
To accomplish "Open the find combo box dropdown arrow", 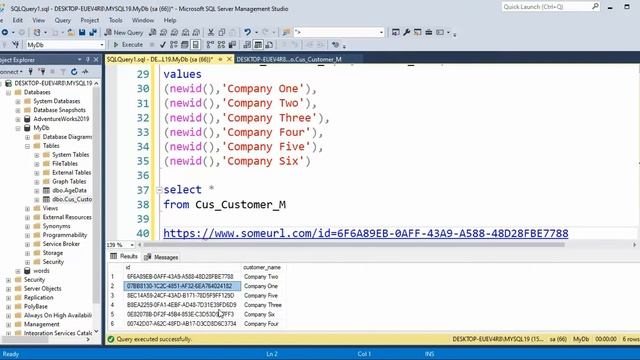I will (x=381, y=32).
